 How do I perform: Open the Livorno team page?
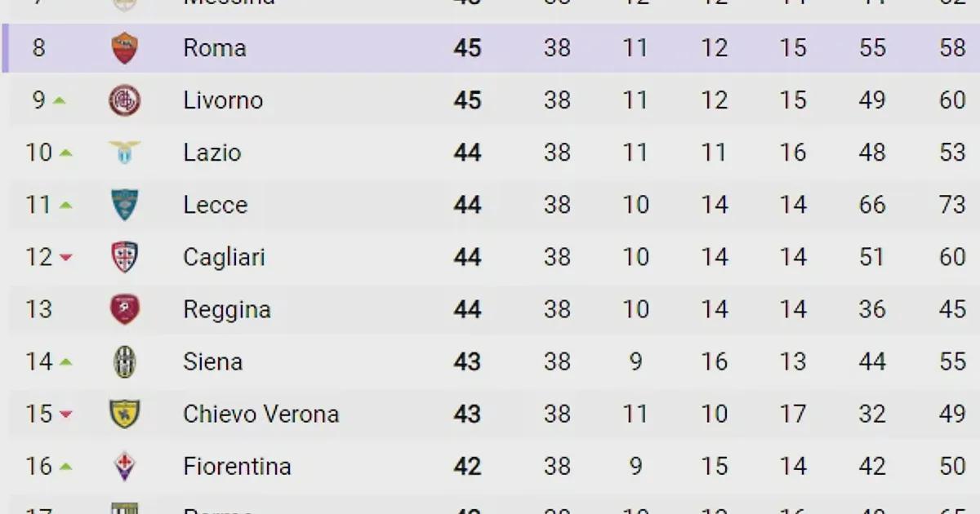click(x=223, y=100)
